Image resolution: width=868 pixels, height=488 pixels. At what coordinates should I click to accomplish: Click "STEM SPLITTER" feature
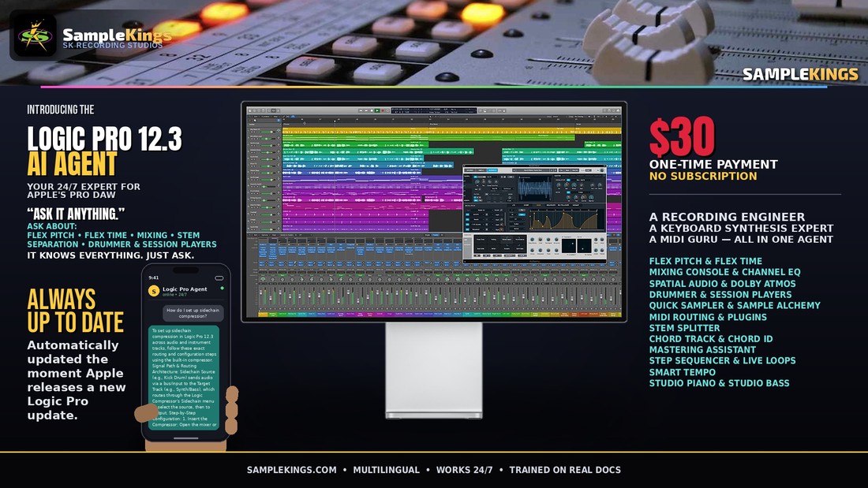[x=684, y=328]
